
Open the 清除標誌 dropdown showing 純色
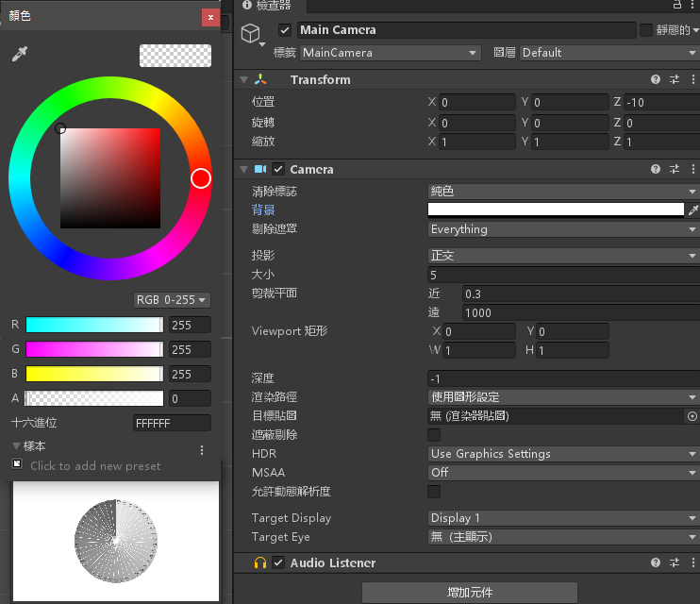[562, 191]
